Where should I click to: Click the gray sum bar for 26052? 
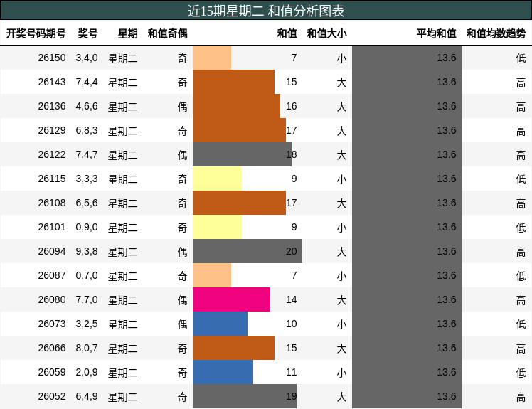(x=245, y=396)
